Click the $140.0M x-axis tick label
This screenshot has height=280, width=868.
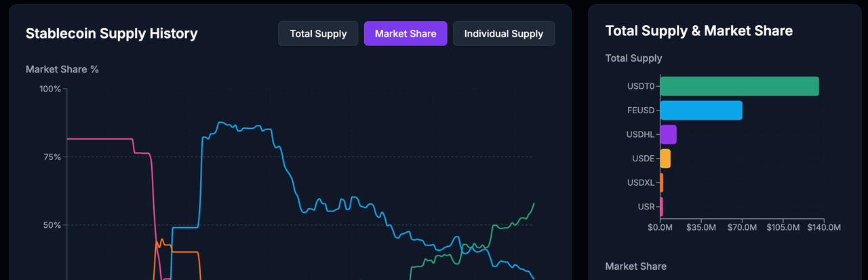coord(823,227)
